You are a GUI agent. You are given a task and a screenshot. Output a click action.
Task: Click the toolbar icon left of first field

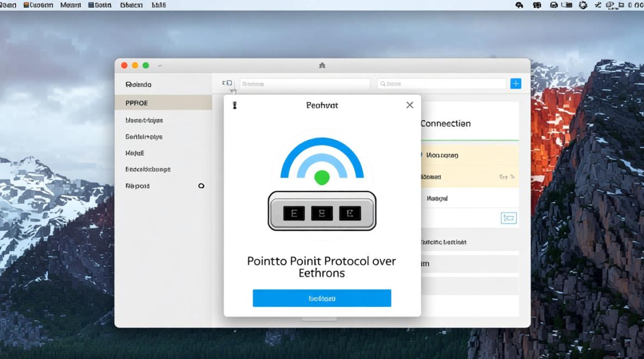click(x=227, y=83)
